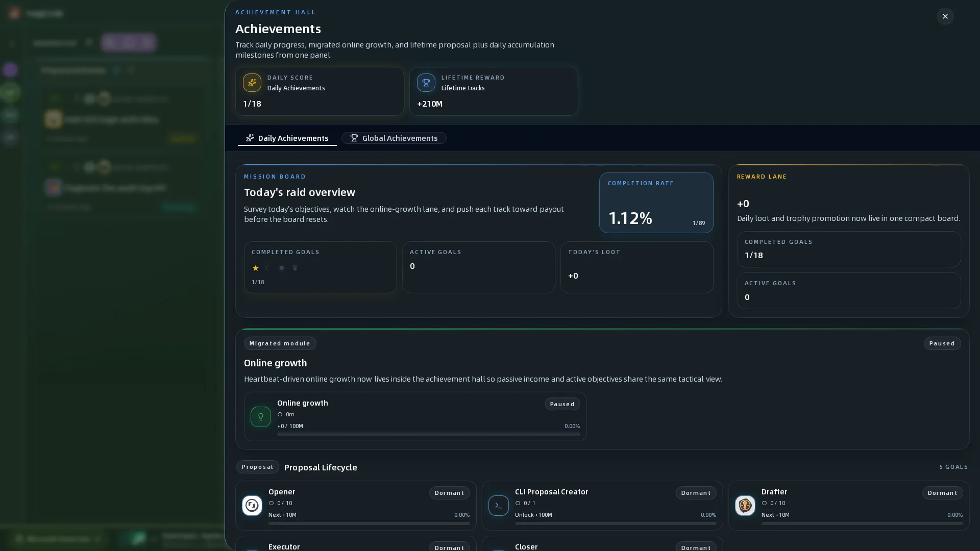980x551 pixels.
Task: Switch to the Global Achievements tab
Action: click(x=394, y=138)
